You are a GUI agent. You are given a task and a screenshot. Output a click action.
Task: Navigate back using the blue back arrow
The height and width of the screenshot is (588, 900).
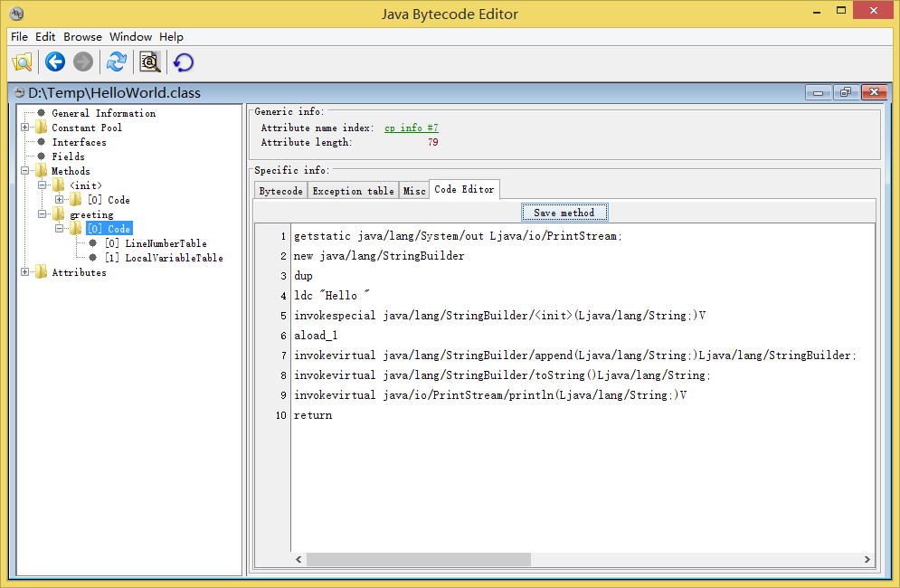[x=54, y=62]
